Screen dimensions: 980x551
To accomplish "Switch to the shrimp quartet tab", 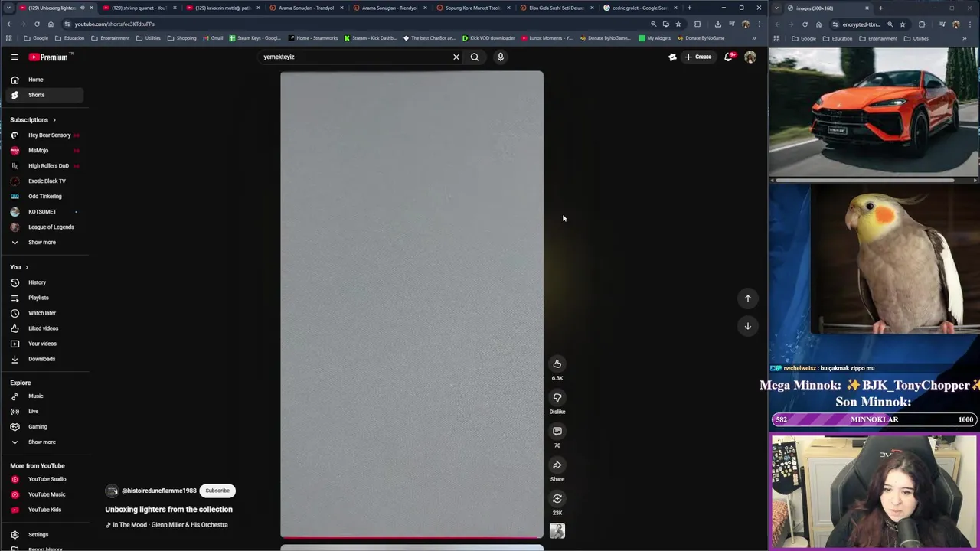I will pyautogui.click(x=138, y=8).
